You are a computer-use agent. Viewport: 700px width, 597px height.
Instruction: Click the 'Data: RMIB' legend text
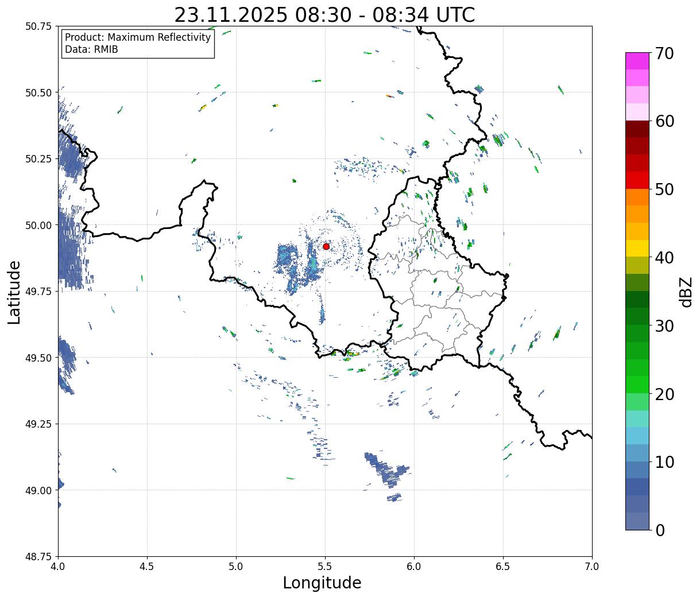(91, 49)
